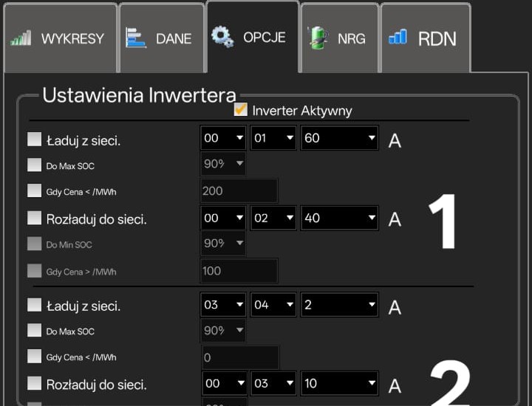This screenshot has height=406, width=532.
Task: Toggle the Inverter Aktywny checkbox
Action: (241, 110)
